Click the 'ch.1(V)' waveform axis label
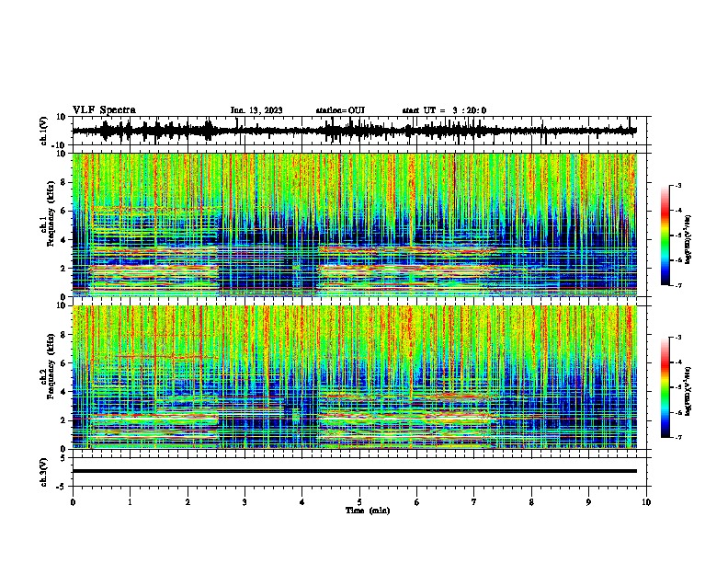Viewport: 728px width, 563px height. [44, 131]
